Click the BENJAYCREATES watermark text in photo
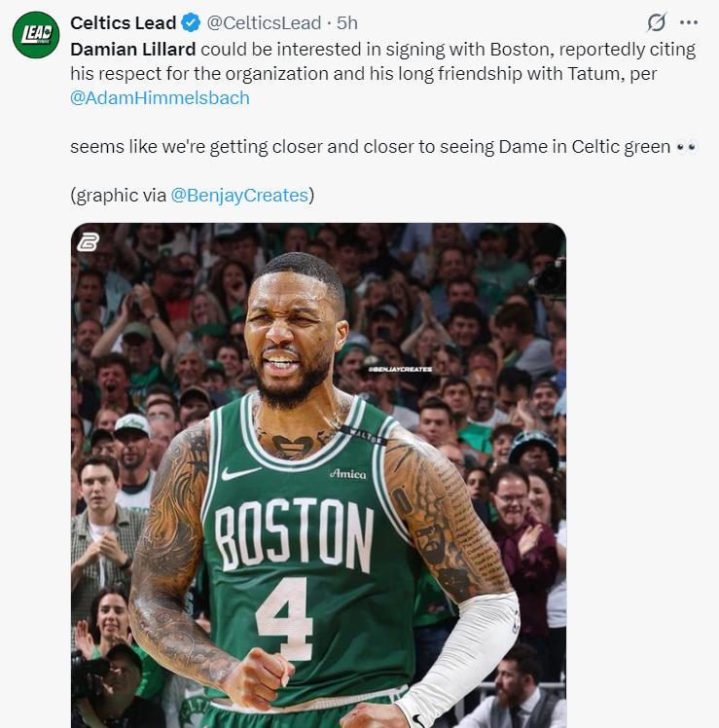The width and height of the screenshot is (719, 728). click(x=399, y=370)
